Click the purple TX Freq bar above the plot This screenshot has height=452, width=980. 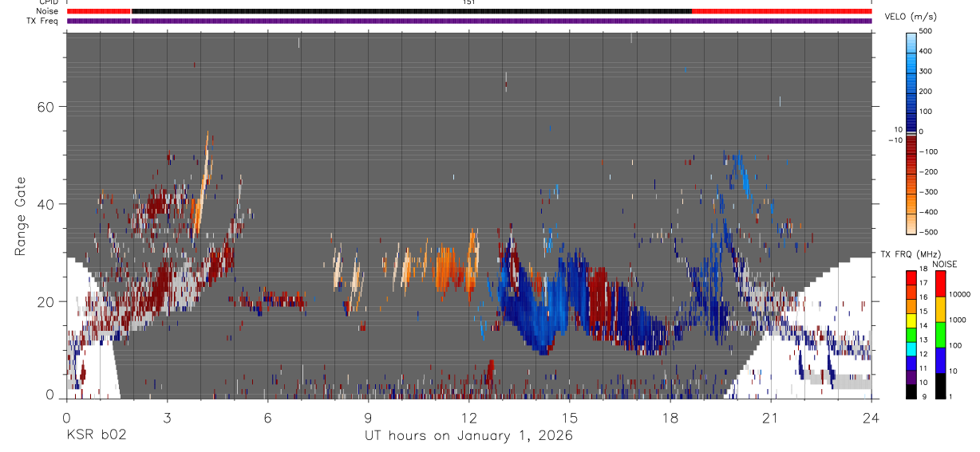coord(469,21)
